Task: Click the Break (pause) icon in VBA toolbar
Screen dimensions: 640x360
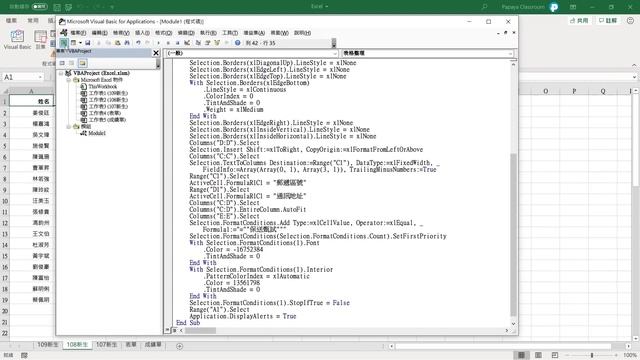Action: [168, 43]
